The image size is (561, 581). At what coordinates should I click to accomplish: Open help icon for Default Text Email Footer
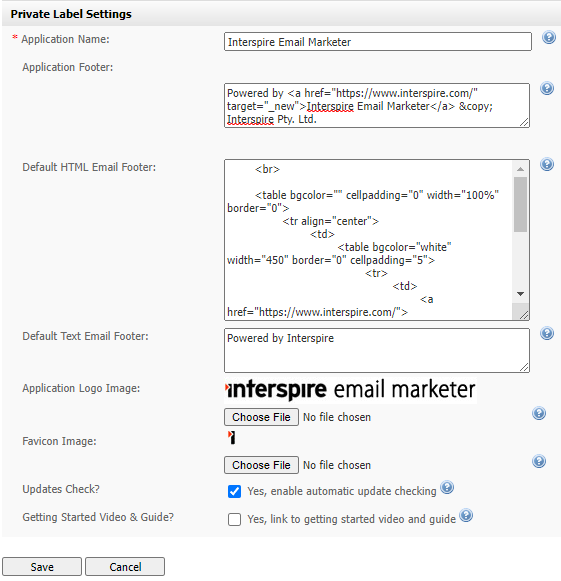pyautogui.click(x=547, y=333)
